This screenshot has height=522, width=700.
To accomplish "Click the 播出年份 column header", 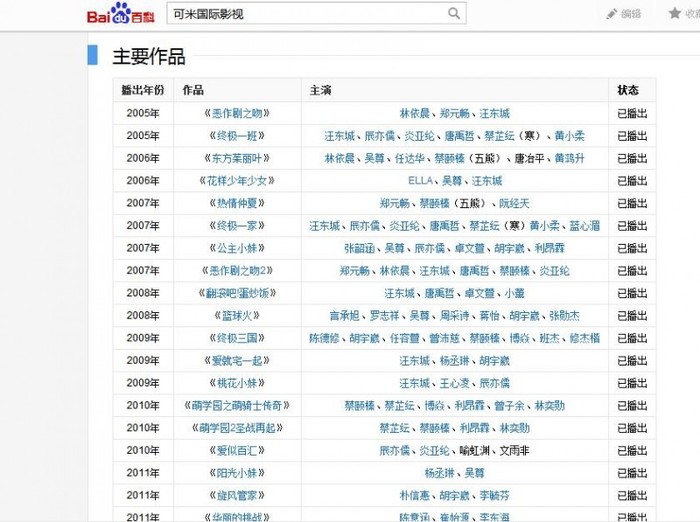I will tap(143, 90).
